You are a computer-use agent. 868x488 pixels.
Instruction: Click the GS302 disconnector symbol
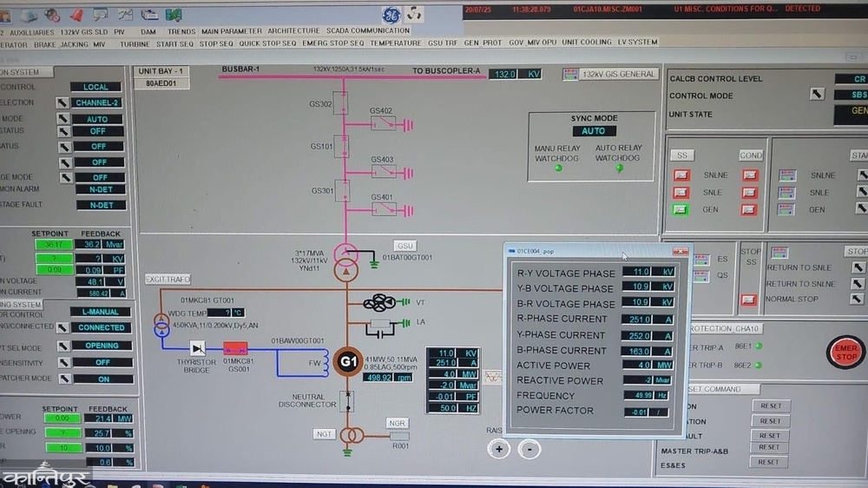345,106
